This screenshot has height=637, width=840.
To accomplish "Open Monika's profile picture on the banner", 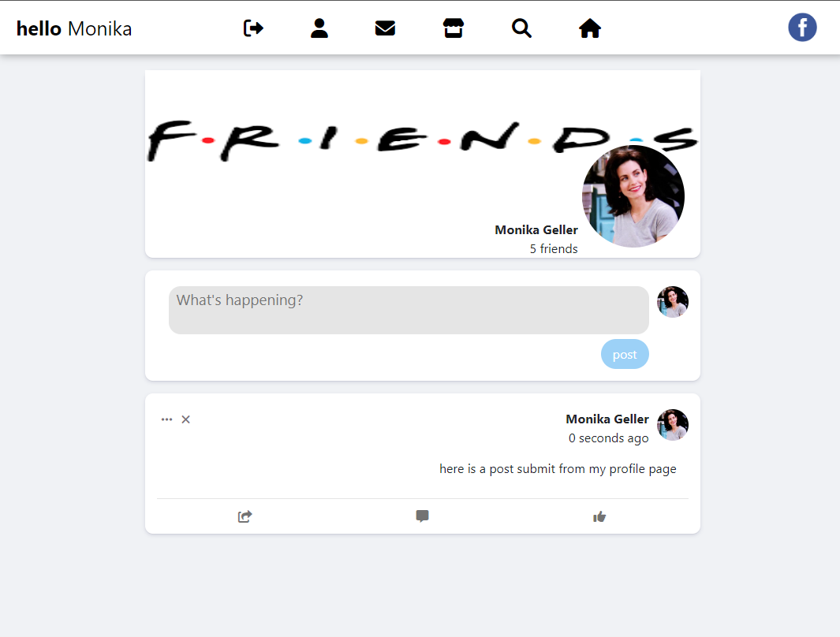I will point(633,196).
